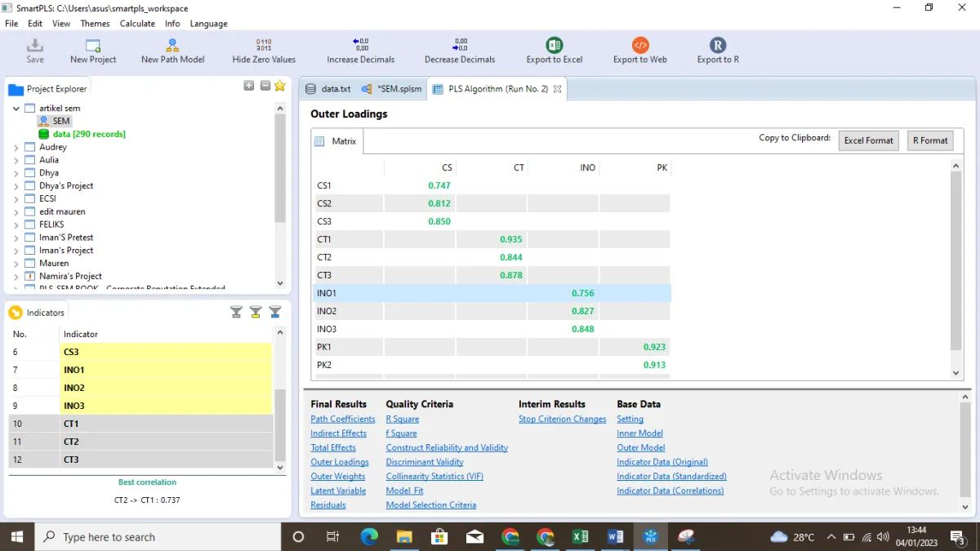Viewport: 980px width, 551px height.
Task: Open the Windows Start menu
Action: (x=18, y=536)
